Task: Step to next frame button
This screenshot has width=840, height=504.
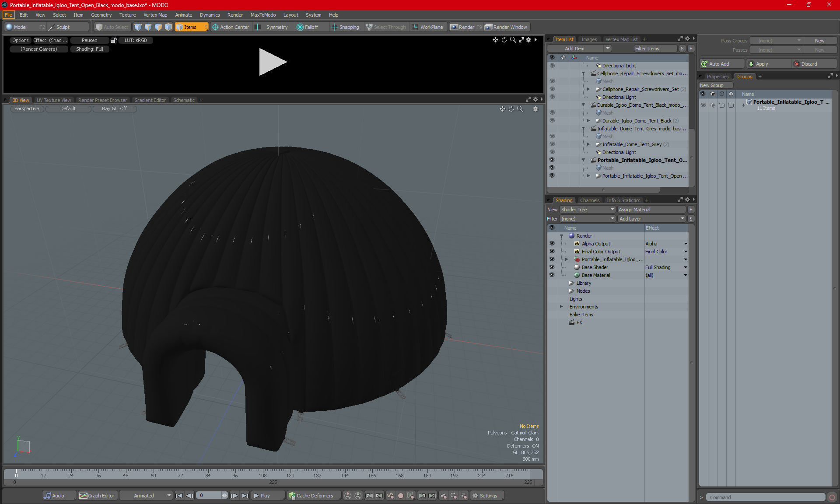Action: 234,496
